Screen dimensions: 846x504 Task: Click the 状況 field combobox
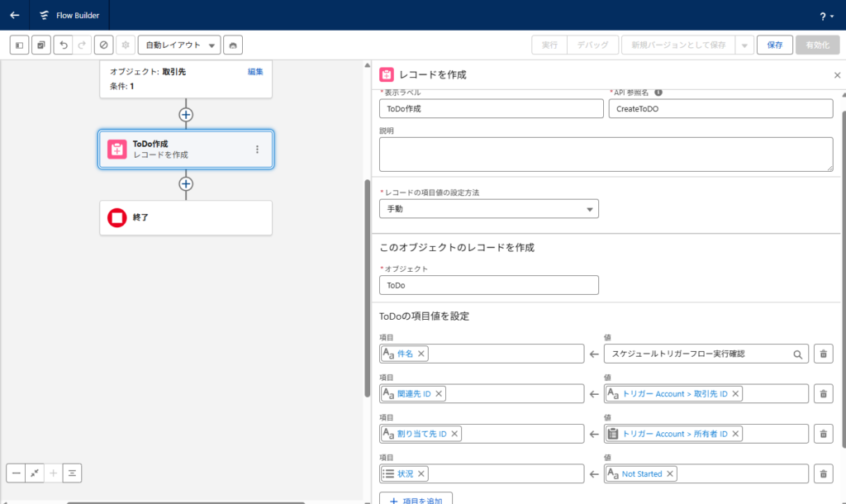(x=482, y=473)
